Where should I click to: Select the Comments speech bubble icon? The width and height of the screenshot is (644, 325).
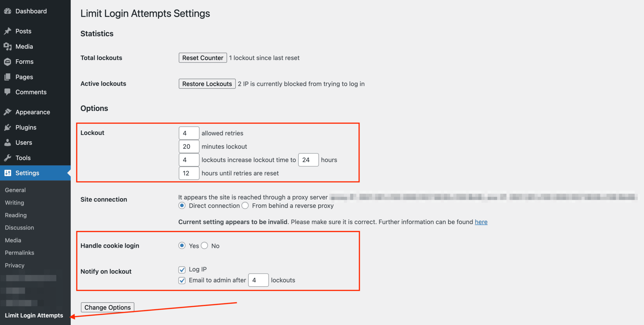point(8,92)
